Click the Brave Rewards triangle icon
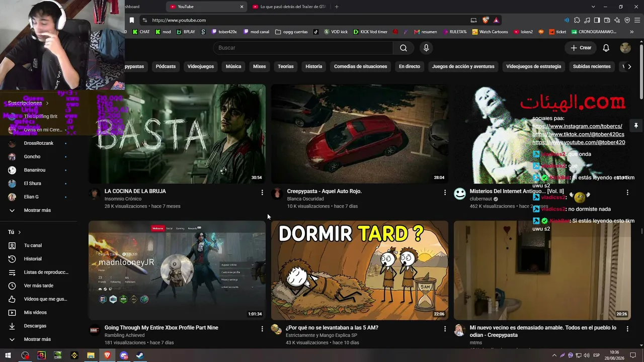 tap(496, 20)
